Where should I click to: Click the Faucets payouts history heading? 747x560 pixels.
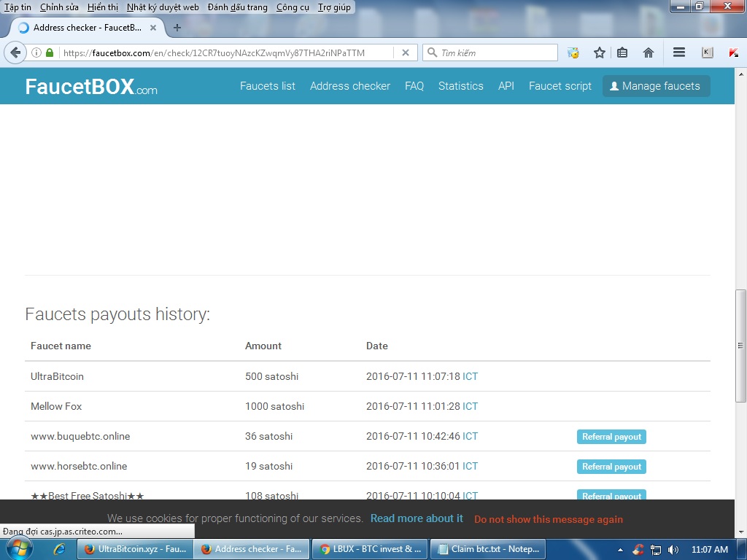(117, 314)
